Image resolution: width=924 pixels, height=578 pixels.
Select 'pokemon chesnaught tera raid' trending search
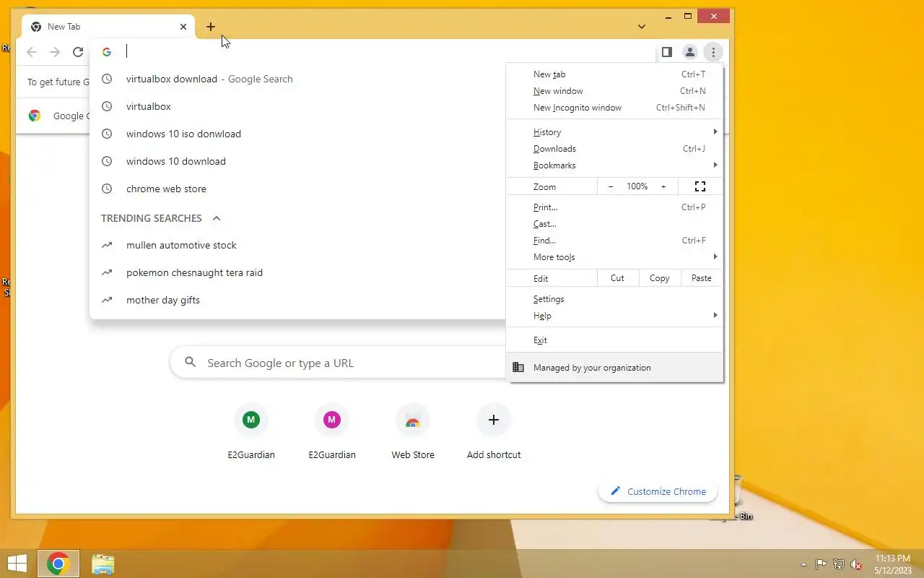tap(297, 272)
